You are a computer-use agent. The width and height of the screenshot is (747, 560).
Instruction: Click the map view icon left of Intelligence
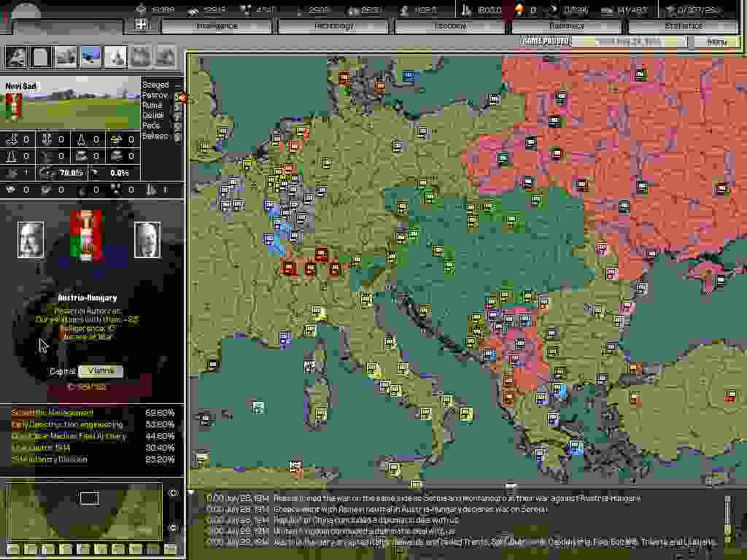(141, 25)
